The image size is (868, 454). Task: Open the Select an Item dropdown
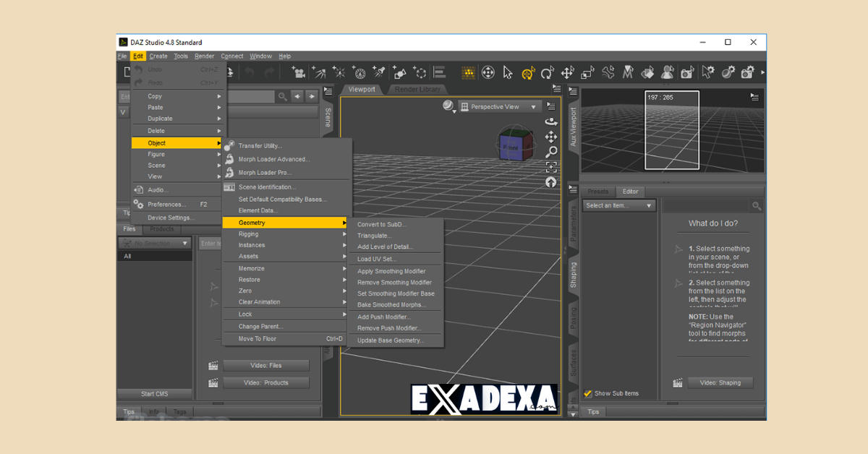619,205
